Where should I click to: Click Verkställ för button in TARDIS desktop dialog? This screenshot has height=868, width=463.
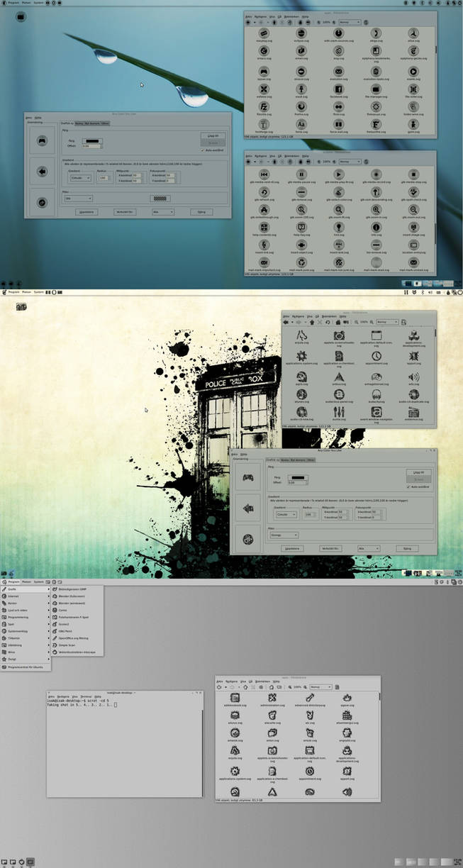point(330,548)
